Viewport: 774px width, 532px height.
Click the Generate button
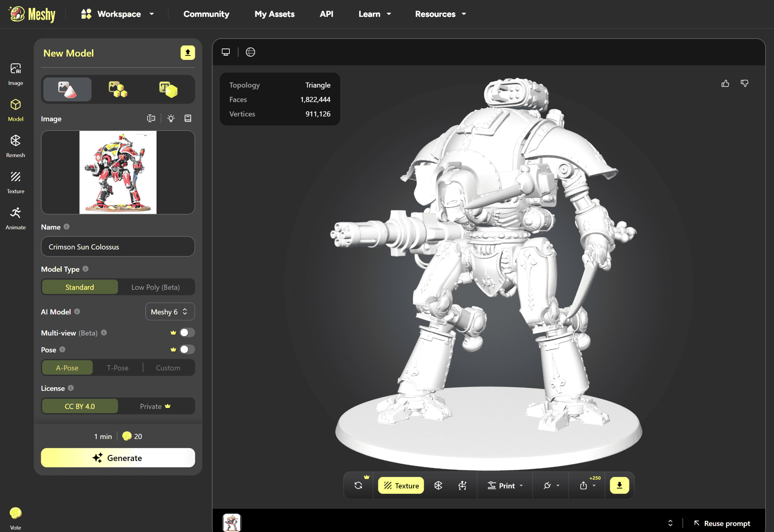pyautogui.click(x=118, y=458)
